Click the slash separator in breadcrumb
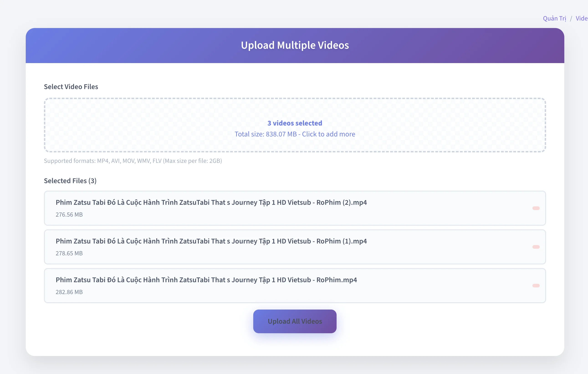The image size is (588, 374). [571, 19]
